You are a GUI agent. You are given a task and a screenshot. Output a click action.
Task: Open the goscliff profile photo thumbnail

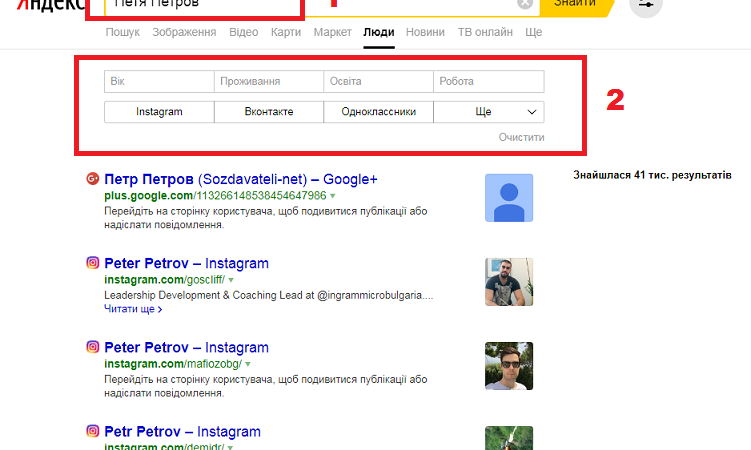click(509, 281)
